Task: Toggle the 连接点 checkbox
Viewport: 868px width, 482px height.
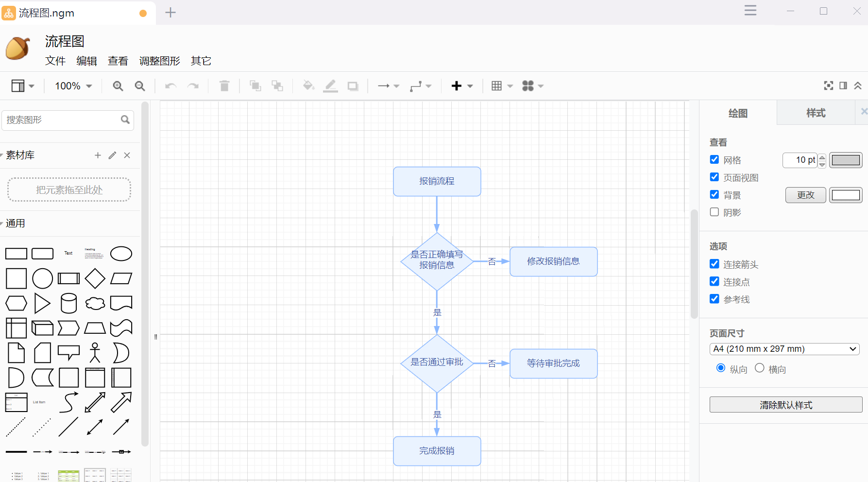Action: tap(715, 281)
